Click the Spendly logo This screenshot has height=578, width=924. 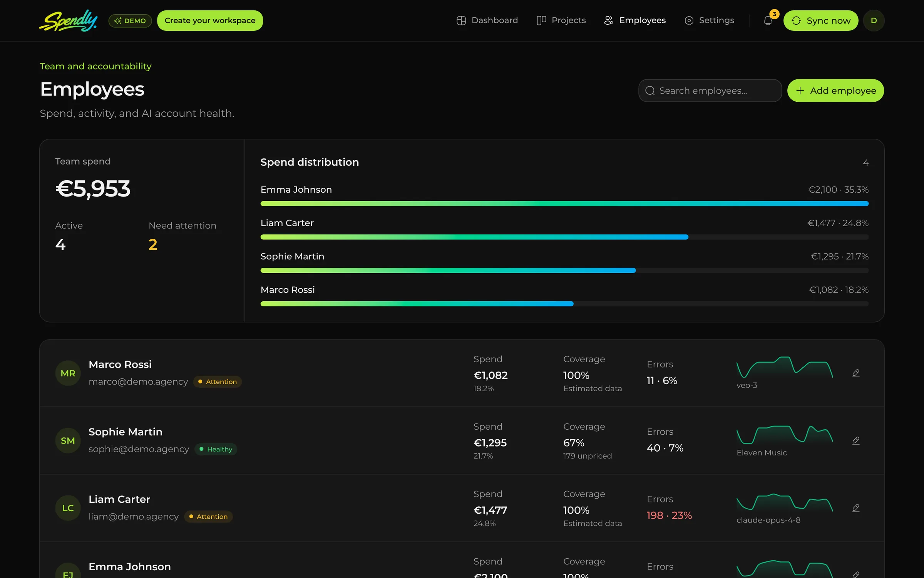(x=68, y=20)
